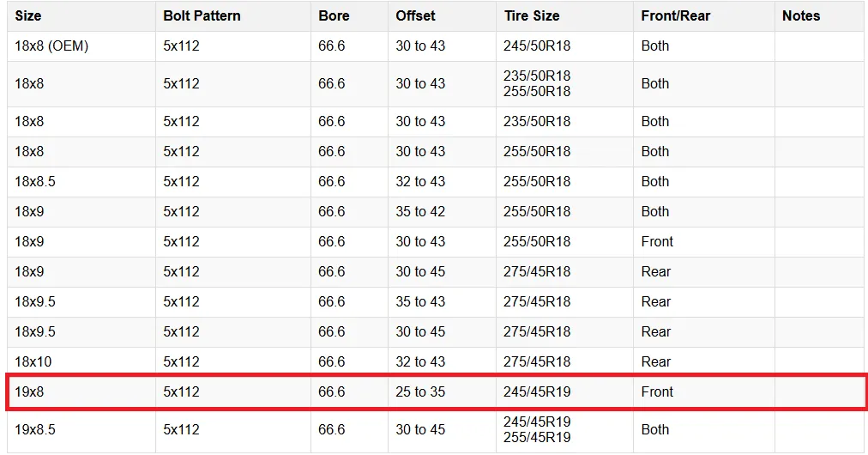Click the Bolt Pattern column header
Viewport: 868px width, 455px height.
[x=202, y=16]
